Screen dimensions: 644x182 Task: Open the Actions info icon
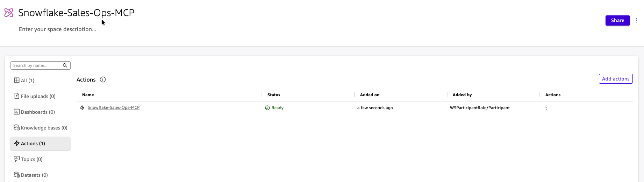(x=103, y=79)
